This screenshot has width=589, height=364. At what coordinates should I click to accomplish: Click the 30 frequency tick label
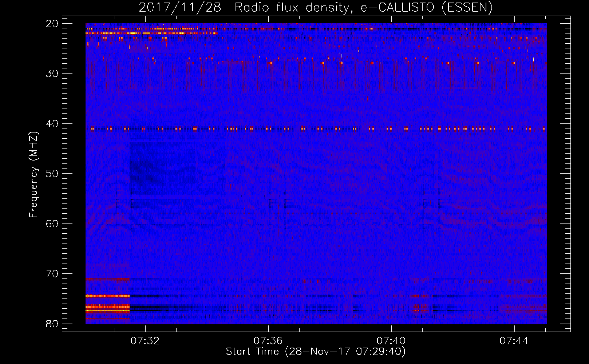coord(52,74)
